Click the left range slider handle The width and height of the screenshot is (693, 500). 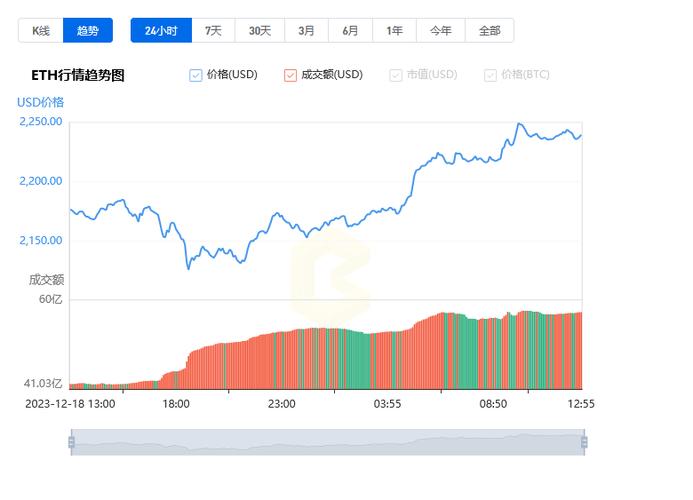click(x=71, y=442)
